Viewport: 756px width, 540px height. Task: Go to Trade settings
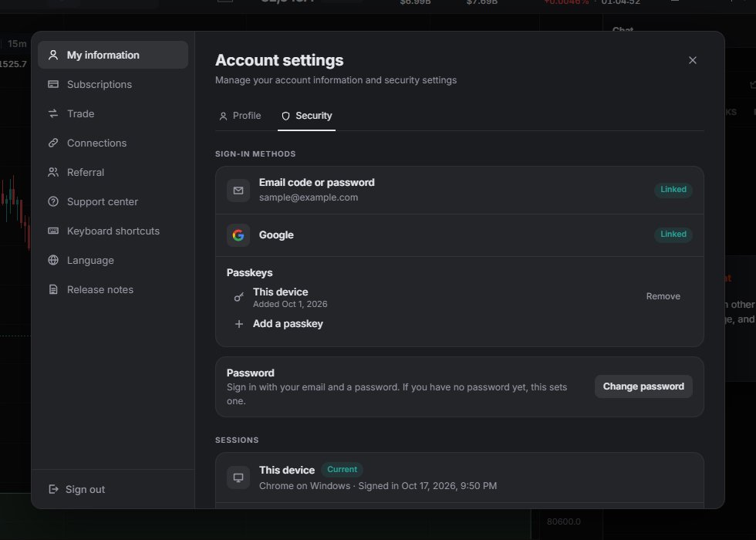pos(113,114)
